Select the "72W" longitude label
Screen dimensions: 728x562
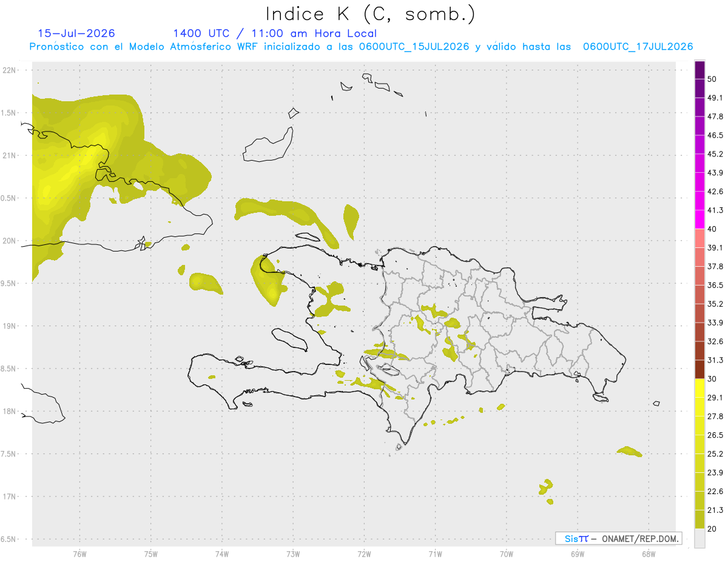coord(364,554)
